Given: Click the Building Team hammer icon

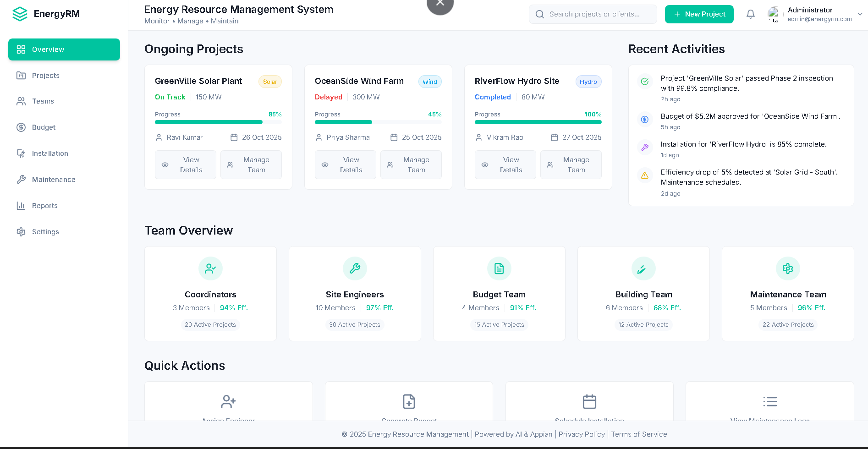Looking at the screenshot, I should point(643,268).
